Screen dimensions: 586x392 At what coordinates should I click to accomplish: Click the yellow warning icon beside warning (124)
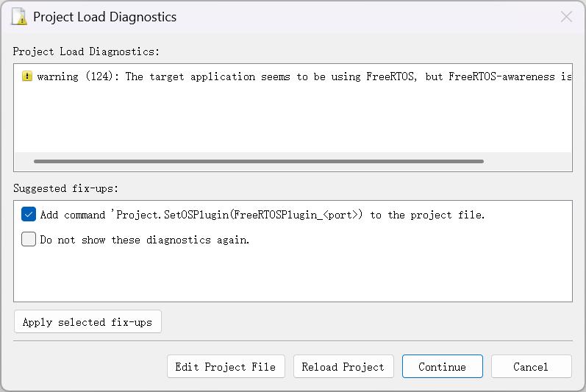tap(27, 76)
